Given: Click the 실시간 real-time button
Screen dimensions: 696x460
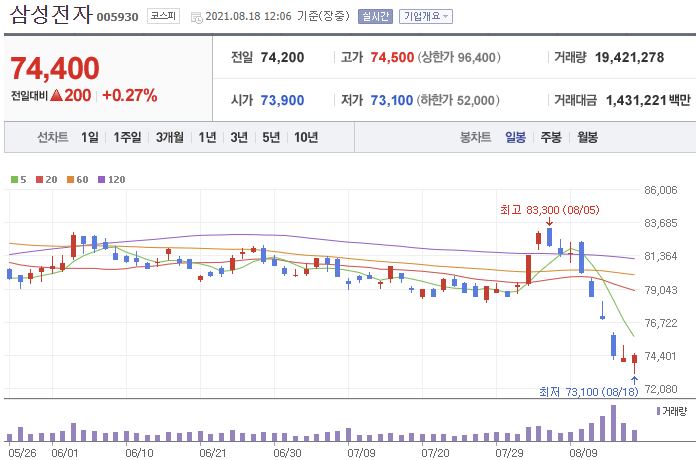Looking at the screenshot, I should tap(375, 16).
